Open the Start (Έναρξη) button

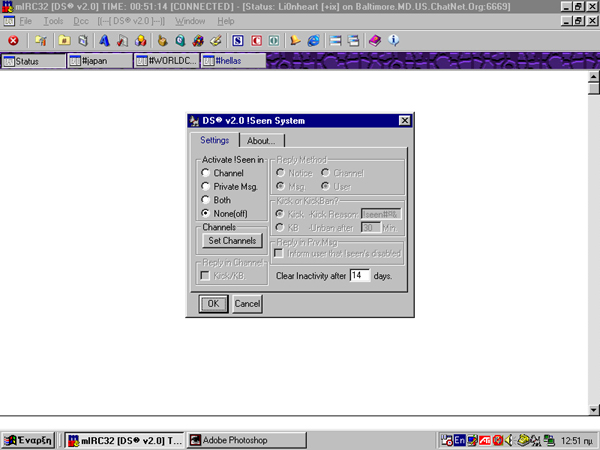click(x=29, y=440)
